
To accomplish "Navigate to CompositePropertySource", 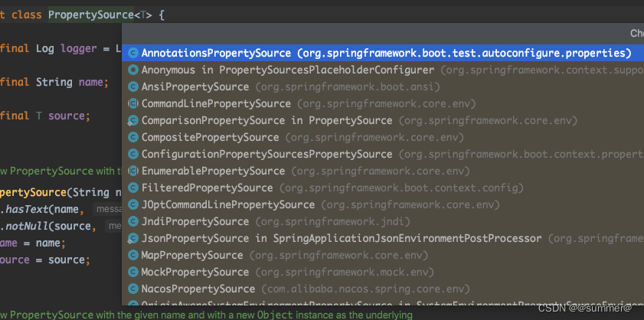I will [383, 137].
